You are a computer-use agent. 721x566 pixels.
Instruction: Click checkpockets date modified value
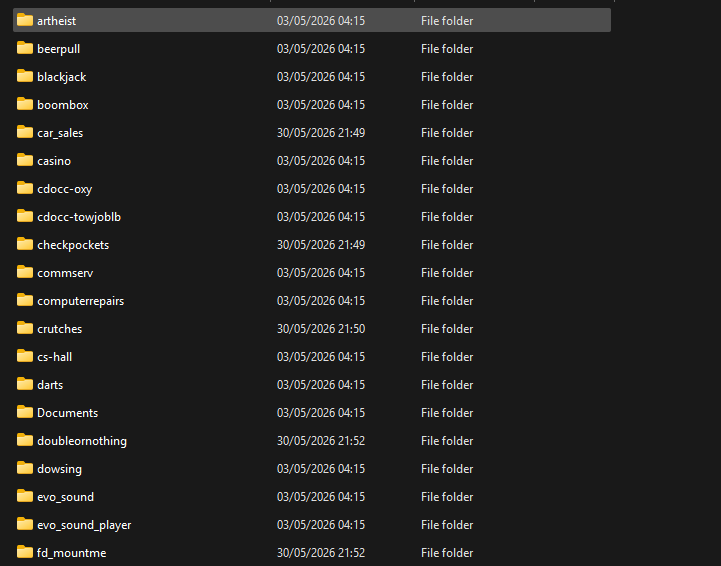pos(321,245)
